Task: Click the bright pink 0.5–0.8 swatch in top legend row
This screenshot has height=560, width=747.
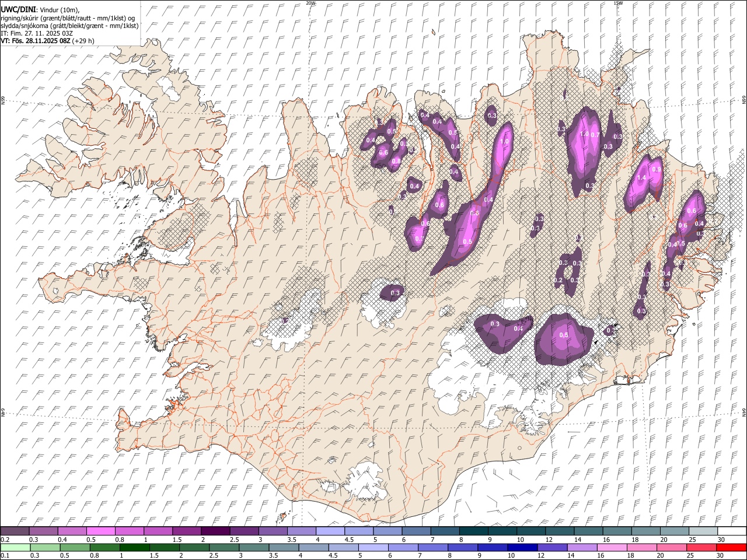Action: coord(101,531)
